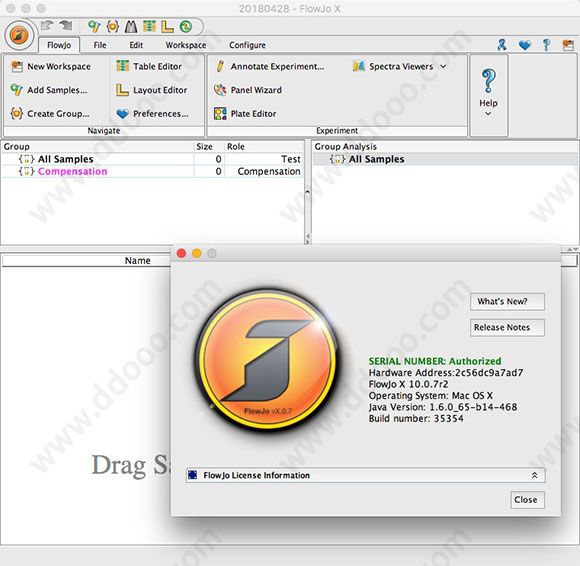Close the About dialog via red button
The width and height of the screenshot is (580, 566).
[181, 253]
